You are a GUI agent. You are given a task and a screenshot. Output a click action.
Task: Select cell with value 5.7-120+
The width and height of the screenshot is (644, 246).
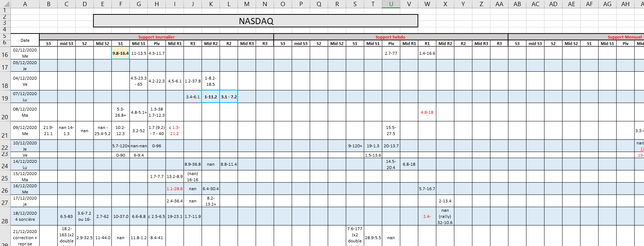coord(120,146)
